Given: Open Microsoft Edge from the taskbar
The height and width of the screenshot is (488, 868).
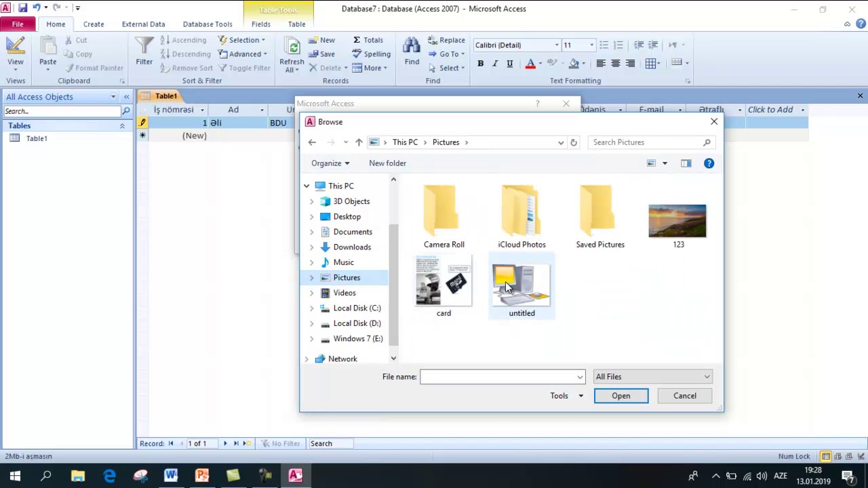Looking at the screenshot, I should coord(109,476).
